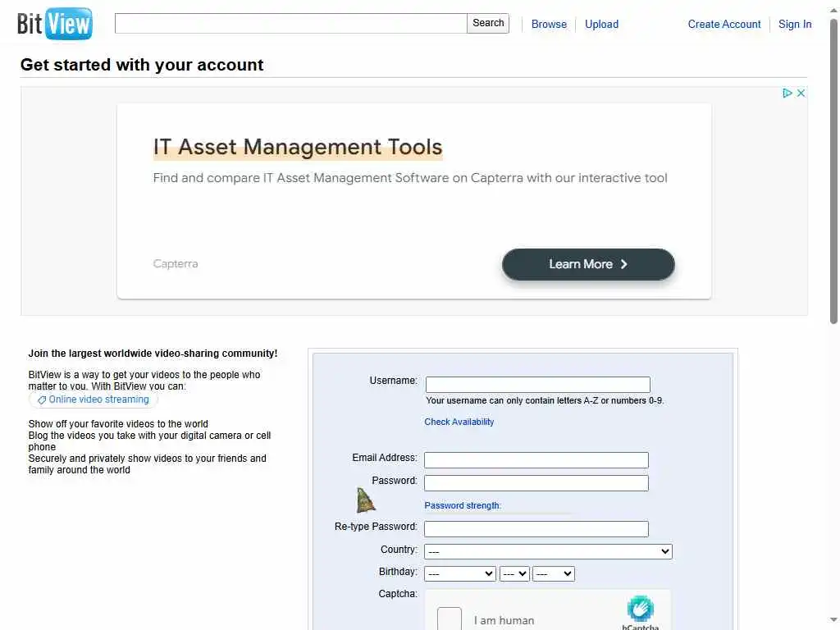This screenshot has height=630, width=840.
Task: Check the 'I am human' captcha box
Action: (x=449, y=619)
